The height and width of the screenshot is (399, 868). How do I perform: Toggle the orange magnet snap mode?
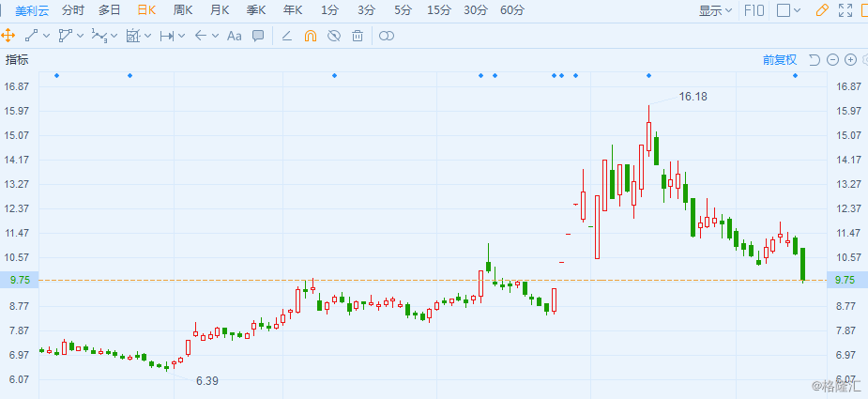pos(310,36)
